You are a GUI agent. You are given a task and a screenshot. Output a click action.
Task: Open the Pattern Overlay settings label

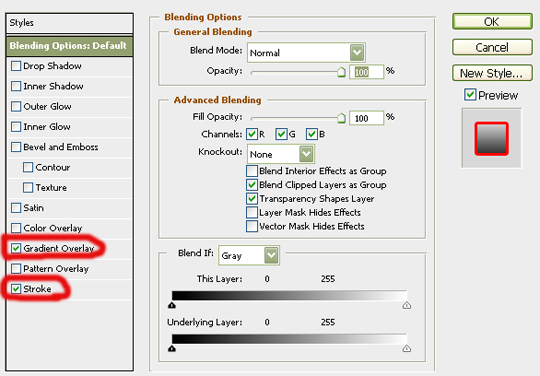(56, 269)
